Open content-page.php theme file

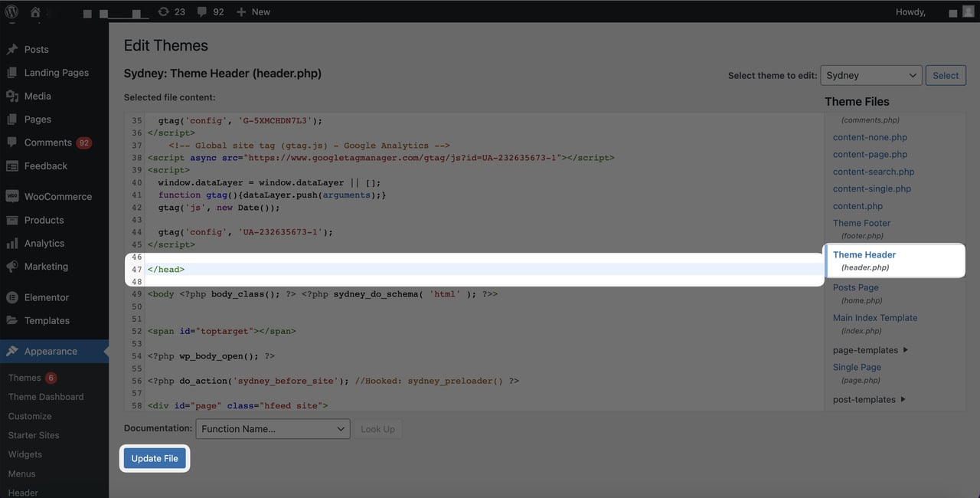[870, 154]
